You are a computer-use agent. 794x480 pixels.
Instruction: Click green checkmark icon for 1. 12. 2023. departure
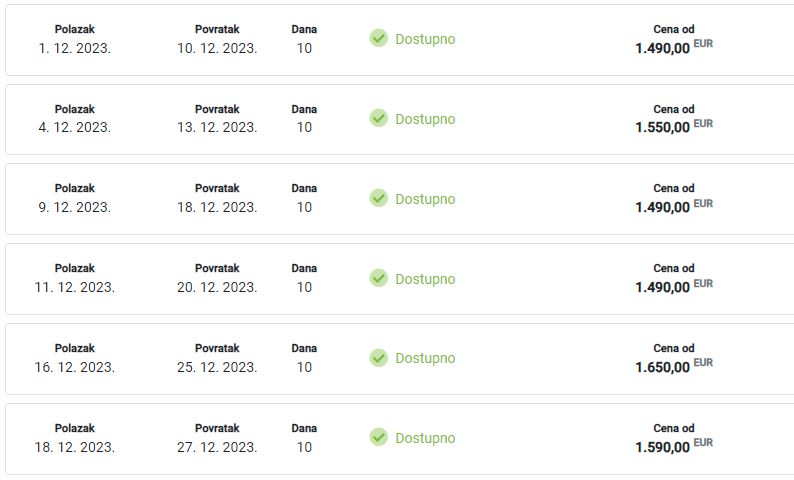tap(378, 38)
